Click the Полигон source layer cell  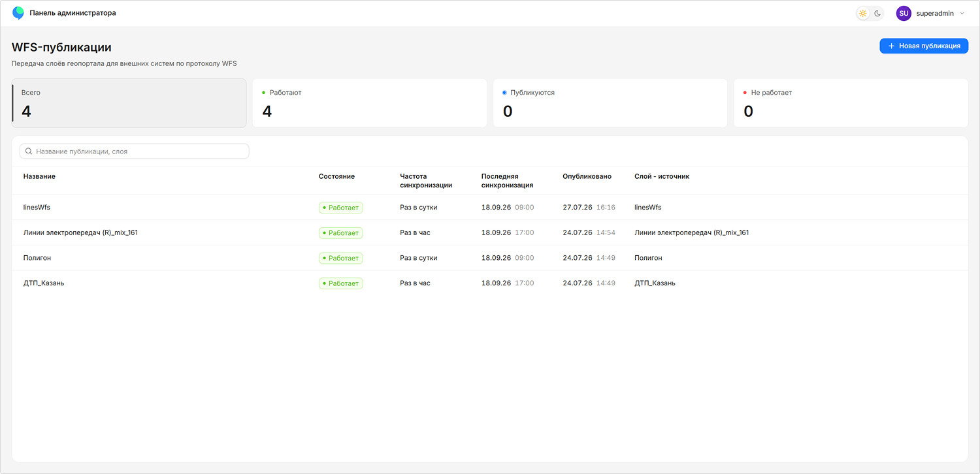pos(648,258)
